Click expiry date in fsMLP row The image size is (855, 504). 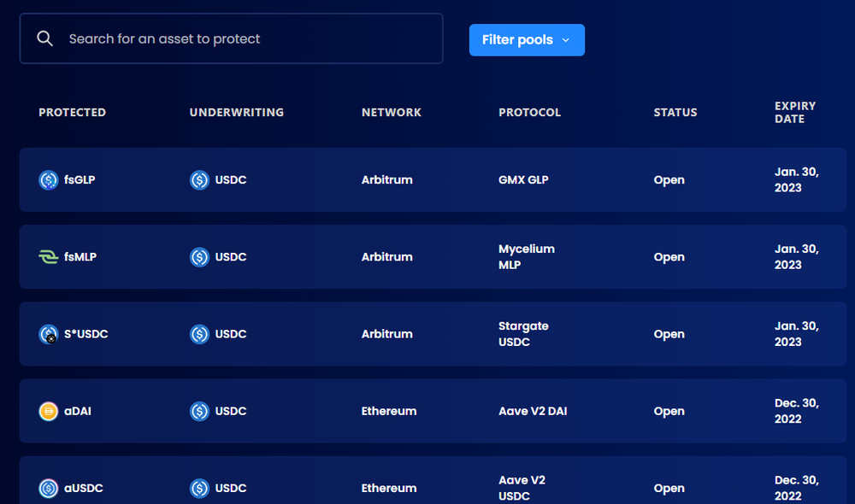[797, 256]
